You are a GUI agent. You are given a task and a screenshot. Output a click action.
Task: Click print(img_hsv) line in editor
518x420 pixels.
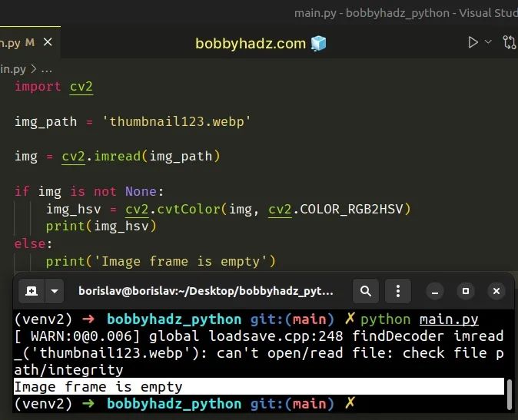click(x=101, y=227)
